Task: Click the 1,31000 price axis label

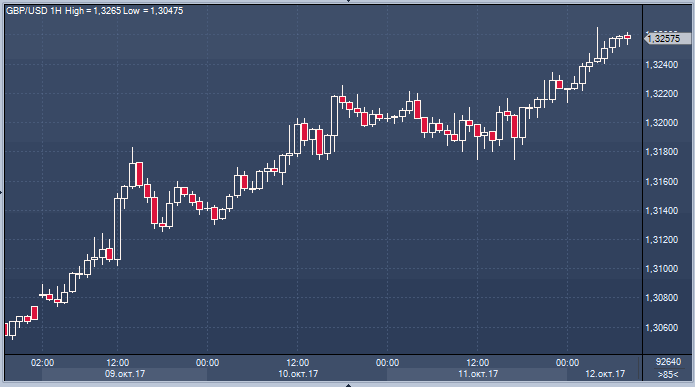Action: click(662, 269)
